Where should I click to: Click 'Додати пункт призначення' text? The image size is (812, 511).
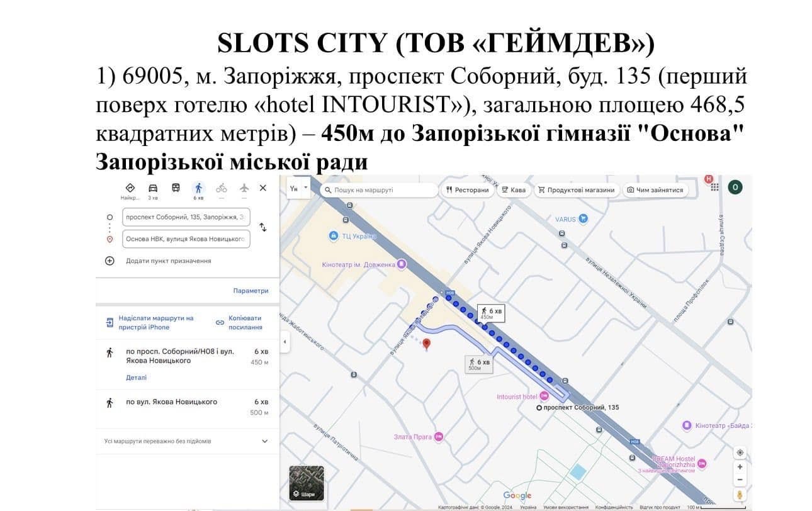pyautogui.click(x=169, y=261)
